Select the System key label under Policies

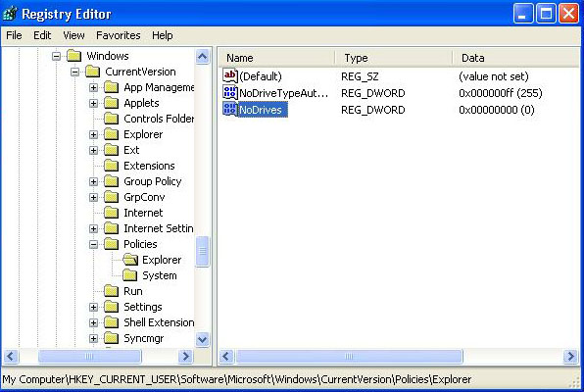(x=160, y=275)
